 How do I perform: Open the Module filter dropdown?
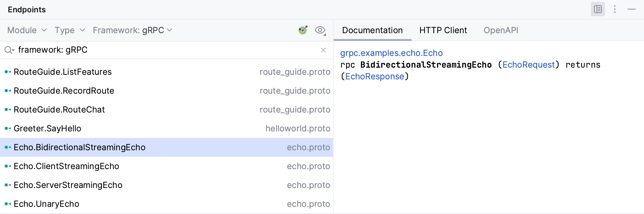tap(27, 30)
